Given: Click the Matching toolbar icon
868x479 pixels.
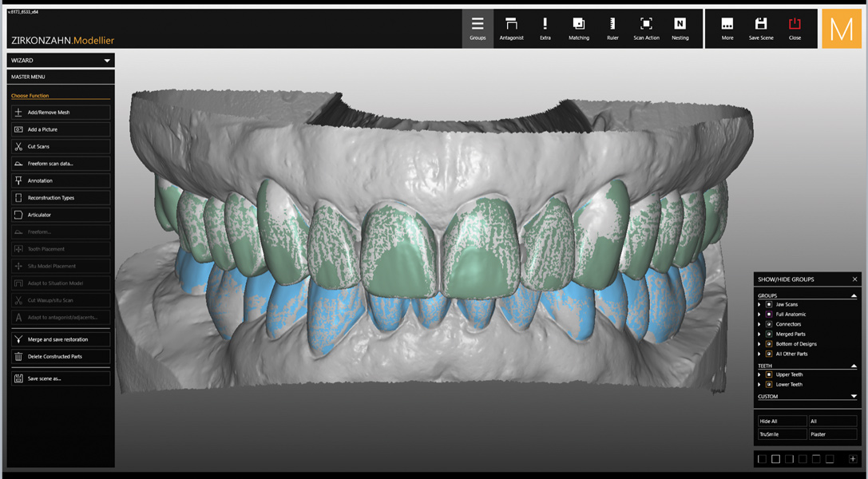Looking at the screenshot, I should (x=579, y=28).
